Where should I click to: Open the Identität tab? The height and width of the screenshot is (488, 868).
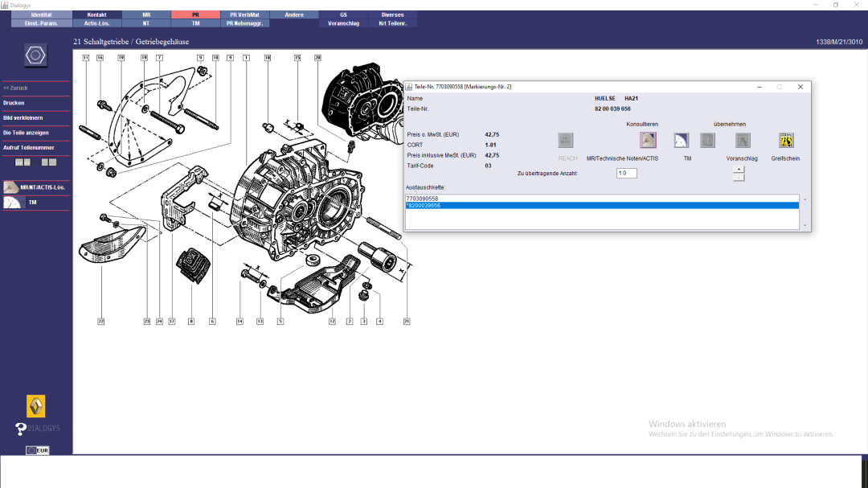click(42, 14)
